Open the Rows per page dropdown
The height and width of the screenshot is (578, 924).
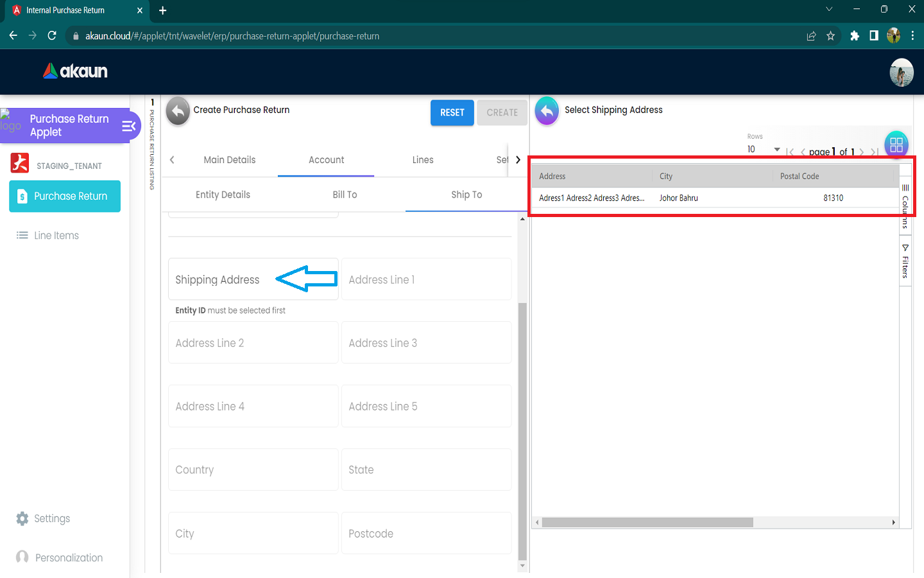coord(764,149)
